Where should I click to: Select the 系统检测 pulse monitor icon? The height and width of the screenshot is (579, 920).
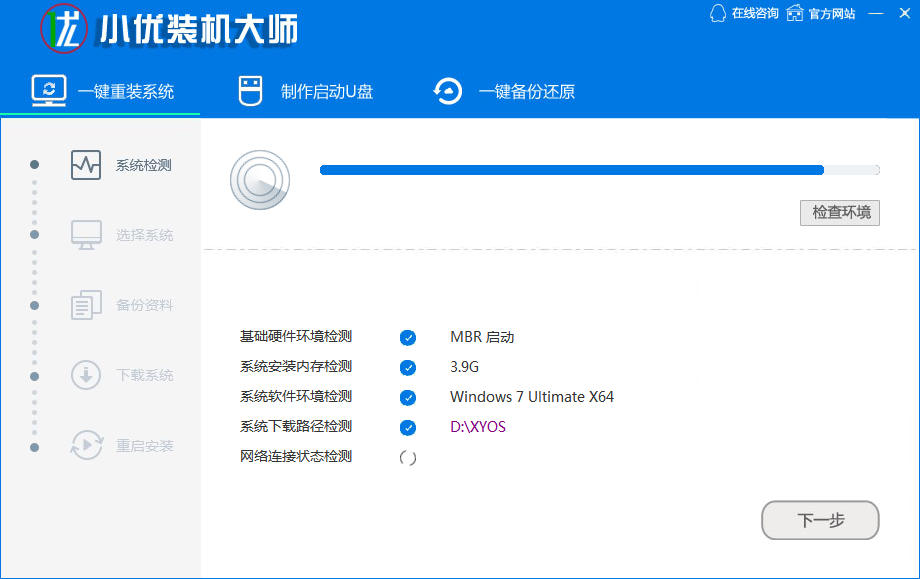tap(86, 165)
